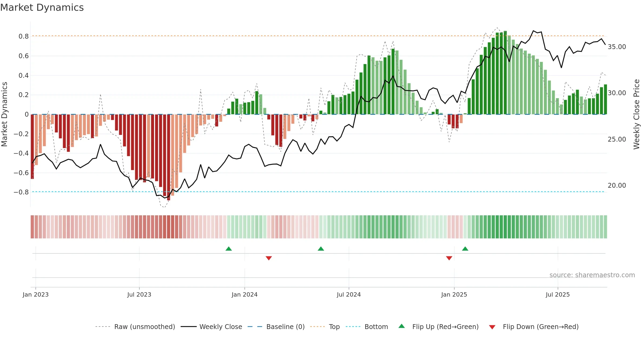Toggle the Flip Down (Green→Red) legend entry

(x=534, y=327)
